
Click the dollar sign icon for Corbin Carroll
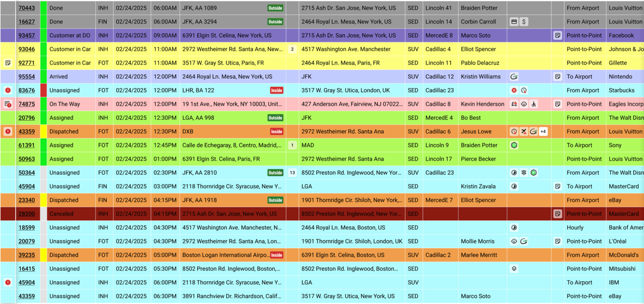(x=524, y=22)
